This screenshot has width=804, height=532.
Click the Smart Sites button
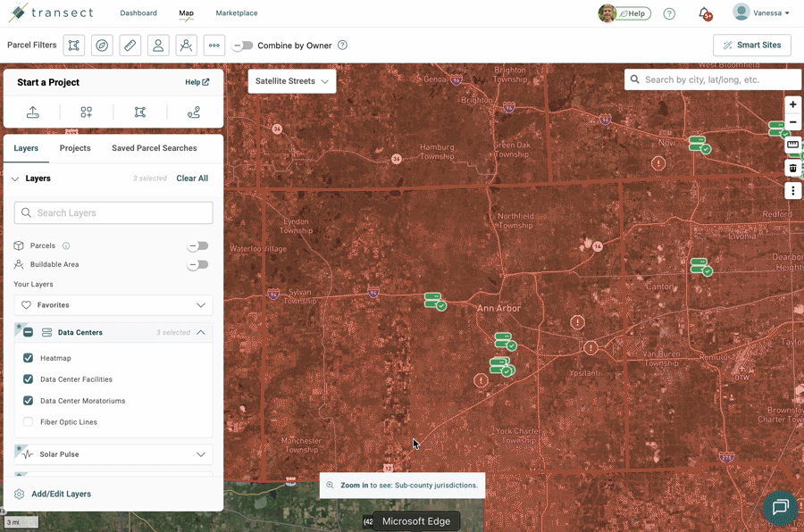click(751, 46)
